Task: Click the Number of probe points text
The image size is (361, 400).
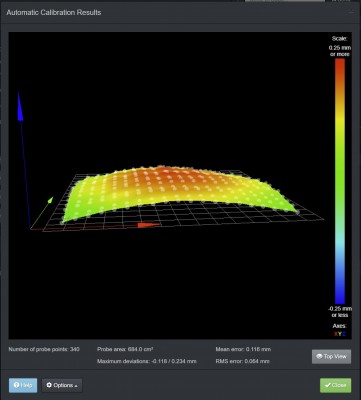Action: [44, 349]
